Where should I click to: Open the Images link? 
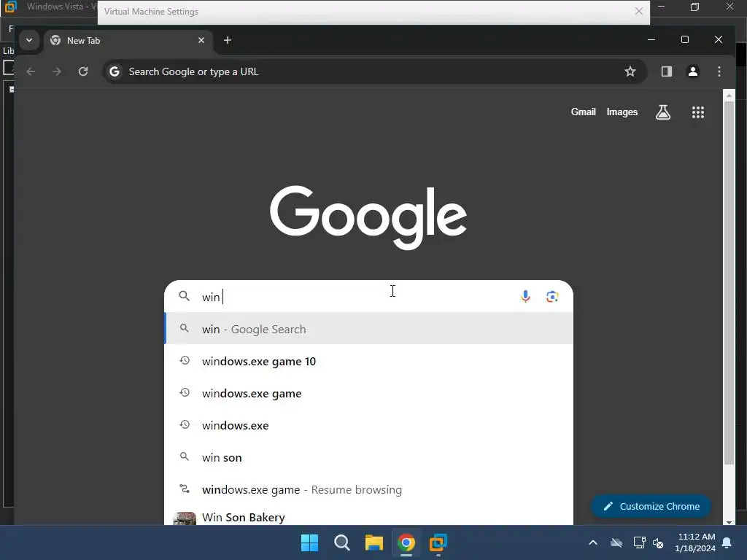622,112
